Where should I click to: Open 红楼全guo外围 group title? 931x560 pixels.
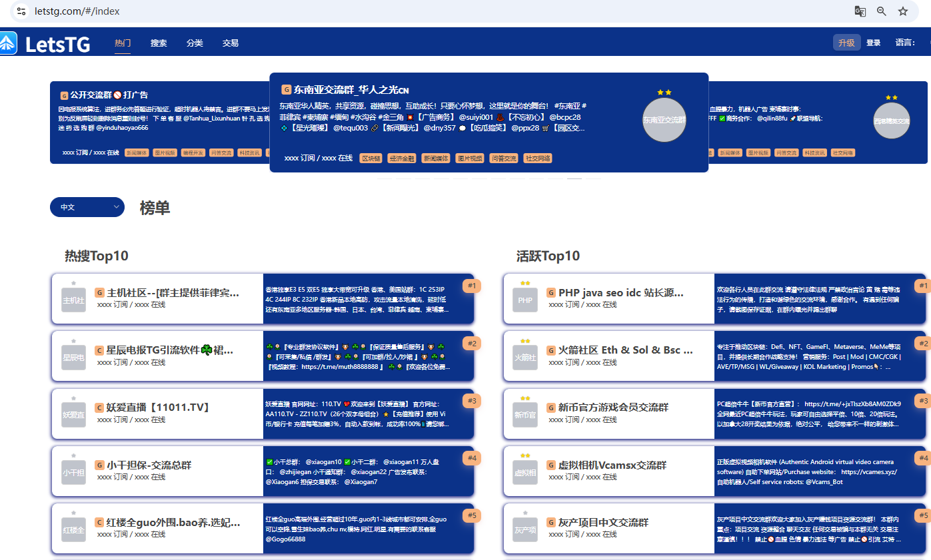click(173, 523)
